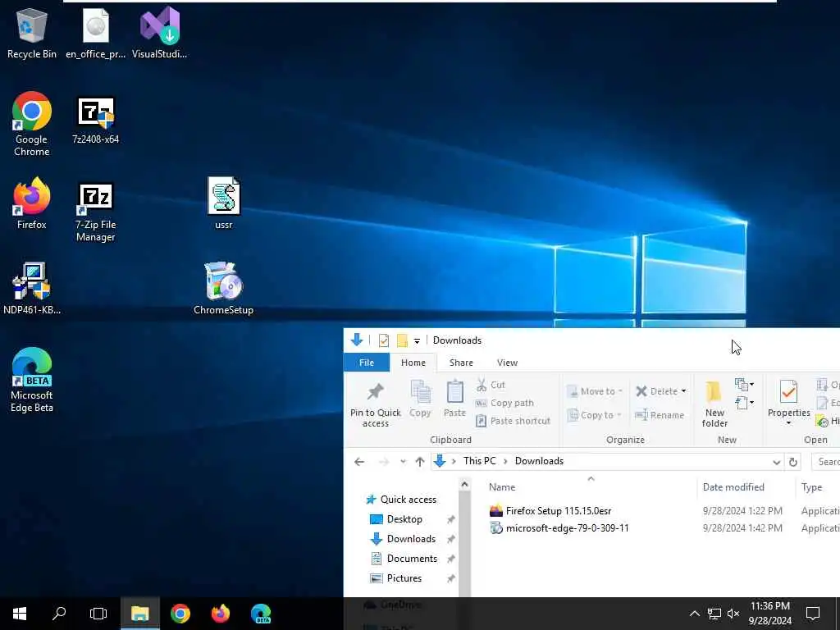Open the File menu tab
This screenshot has height=630, width=840.
(x=367, y=363)
